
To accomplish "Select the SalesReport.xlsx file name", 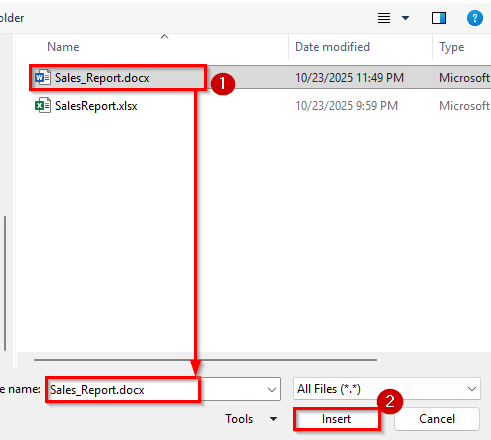I will [96, 106].
